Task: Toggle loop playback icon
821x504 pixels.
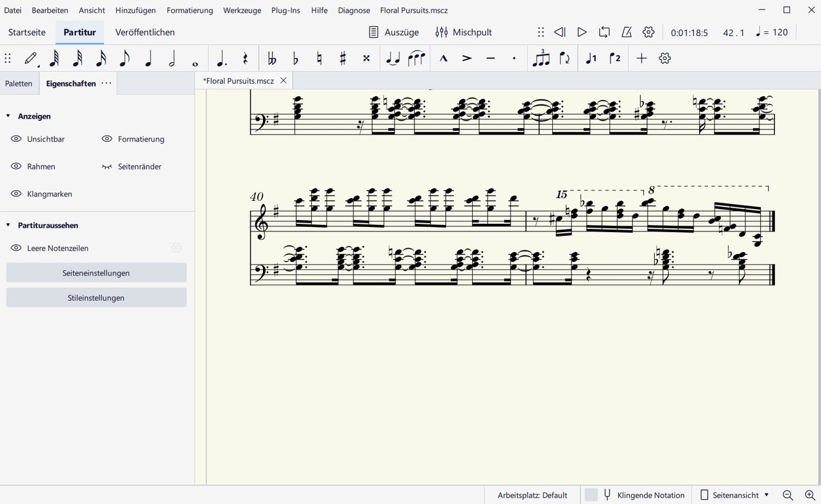Action: pos(604,32)
